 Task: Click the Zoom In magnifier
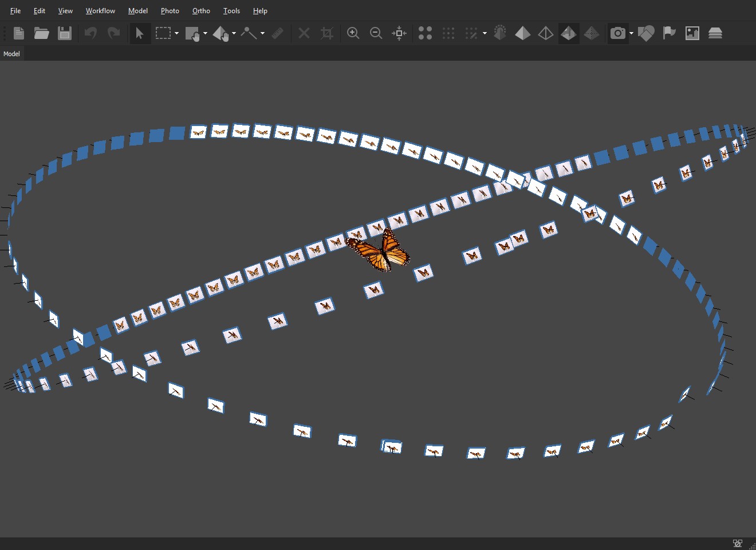(x=353, y=33)
